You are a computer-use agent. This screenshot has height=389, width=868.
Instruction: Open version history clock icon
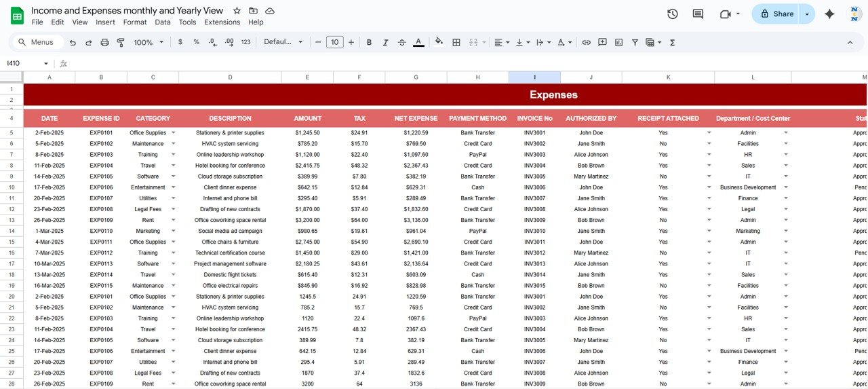(x=672, y=14)
